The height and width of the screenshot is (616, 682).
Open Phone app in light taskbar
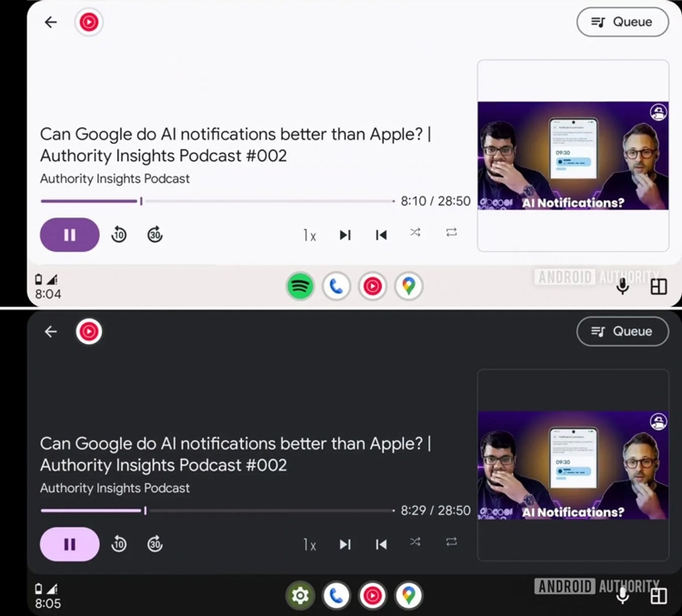(336, 286)
